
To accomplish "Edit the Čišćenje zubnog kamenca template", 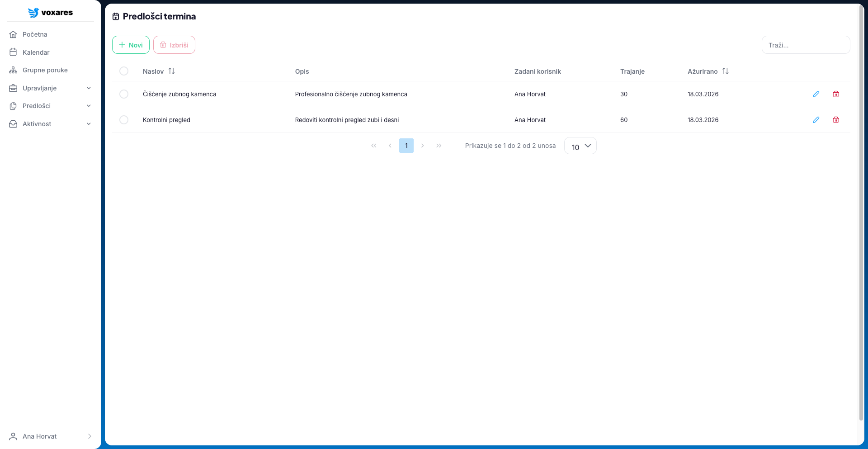I will click(816, 94).
